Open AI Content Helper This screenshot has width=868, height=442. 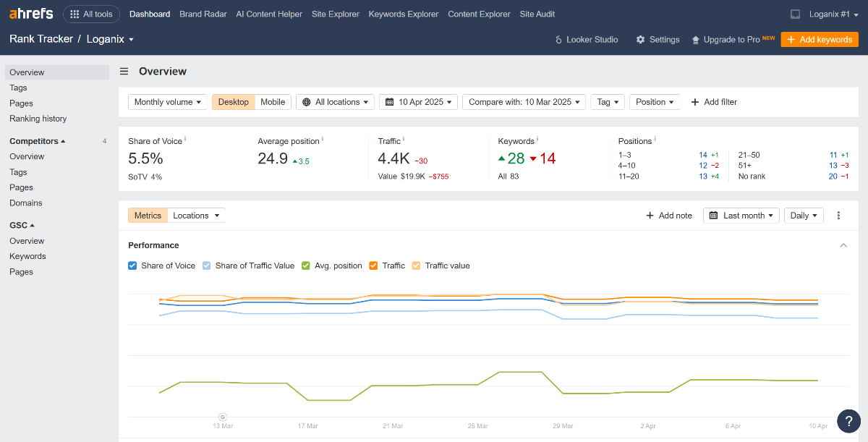point(269,14)
